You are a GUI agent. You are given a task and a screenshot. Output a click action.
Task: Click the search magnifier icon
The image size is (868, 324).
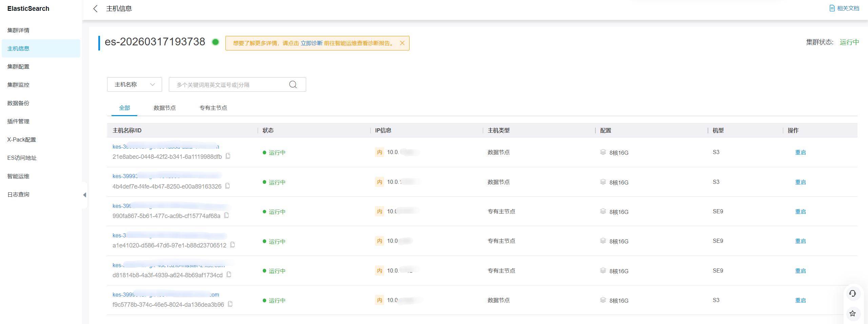[x=293, y=85]
